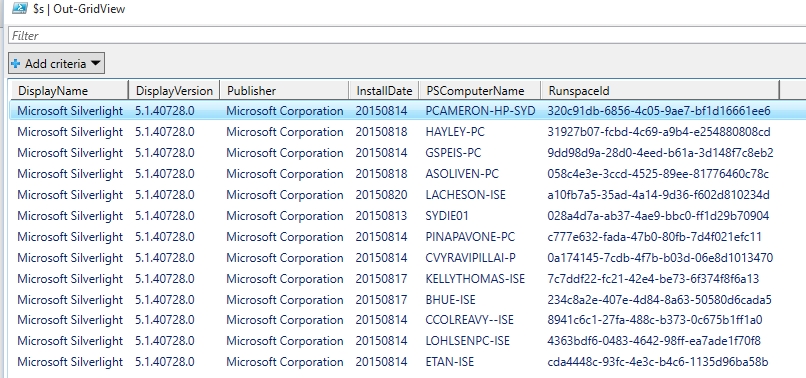This screenshot has height=378, width=806.
Task: Click InstallDate 20150820 for LACHESON-ISE
Action: point(381,195)
